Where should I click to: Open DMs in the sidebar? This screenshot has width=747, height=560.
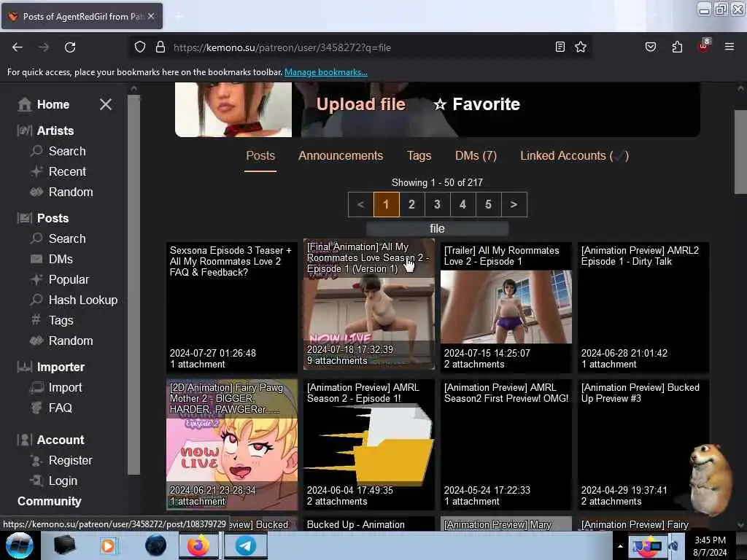pyautogui.click(x=52, y=259)
